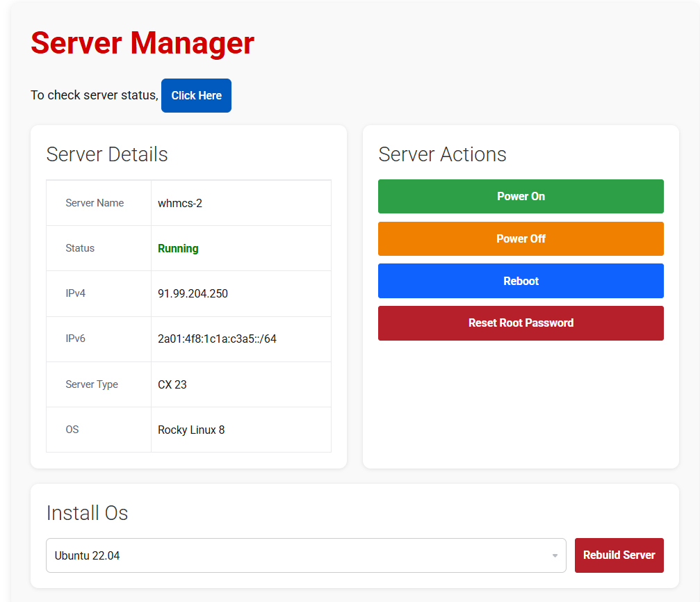Click the red Rebuild Server button
This screenshot has height=602, width=700.
[x=619, y=555]
